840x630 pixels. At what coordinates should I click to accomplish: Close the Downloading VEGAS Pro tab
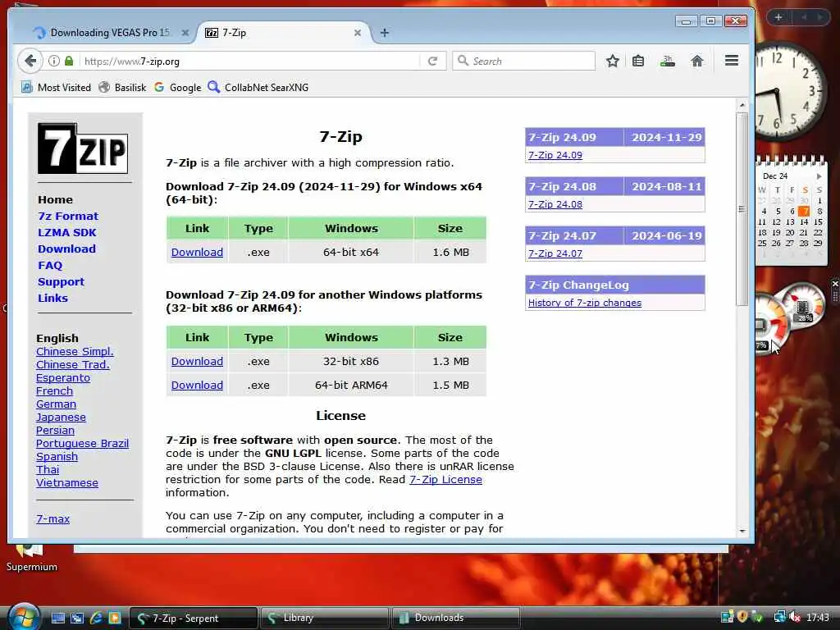pos(185,33)
